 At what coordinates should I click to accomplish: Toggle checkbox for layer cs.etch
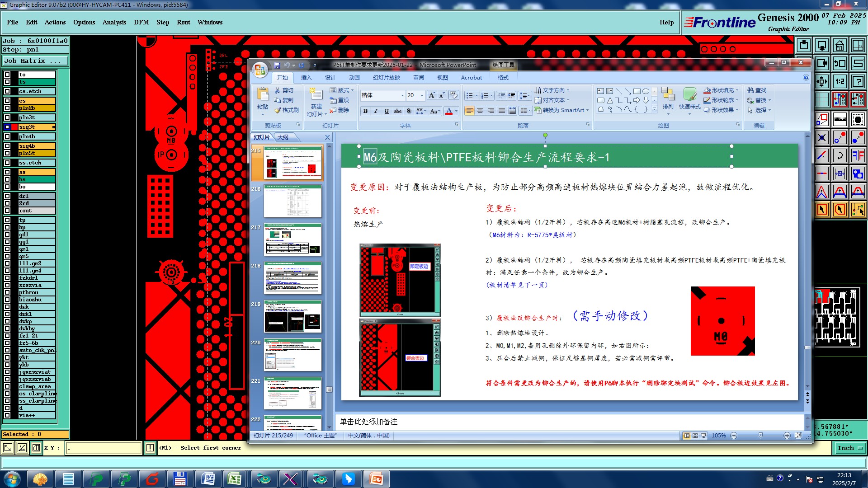pyautogui.click(x=7, y=91)
